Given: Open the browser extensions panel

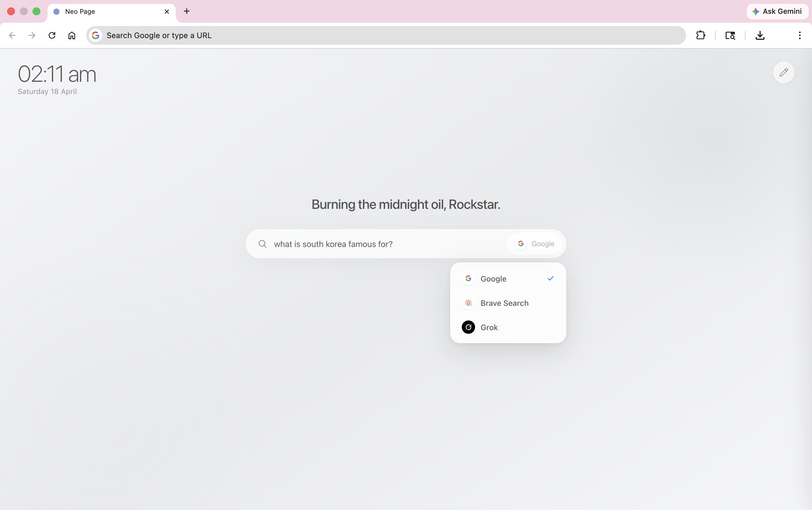Looking at the screenshot, I should [x=700, y=35].
